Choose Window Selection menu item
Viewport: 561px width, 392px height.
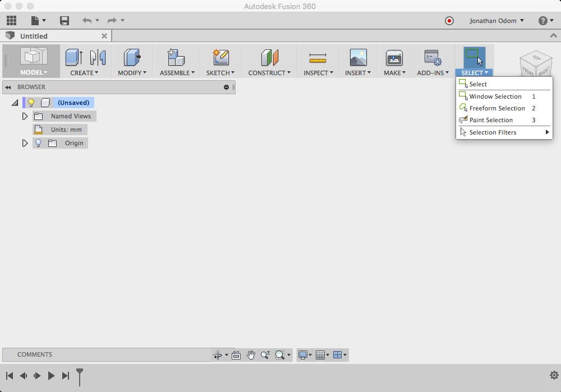pos(504,96)
